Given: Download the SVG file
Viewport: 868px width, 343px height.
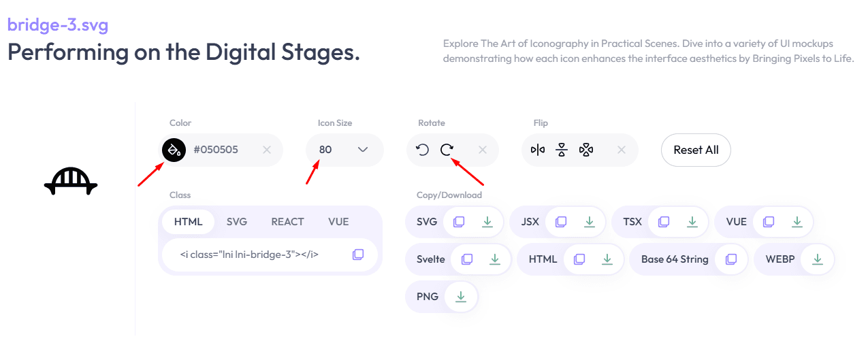Looking at the screenshot, I should [487, 222].
